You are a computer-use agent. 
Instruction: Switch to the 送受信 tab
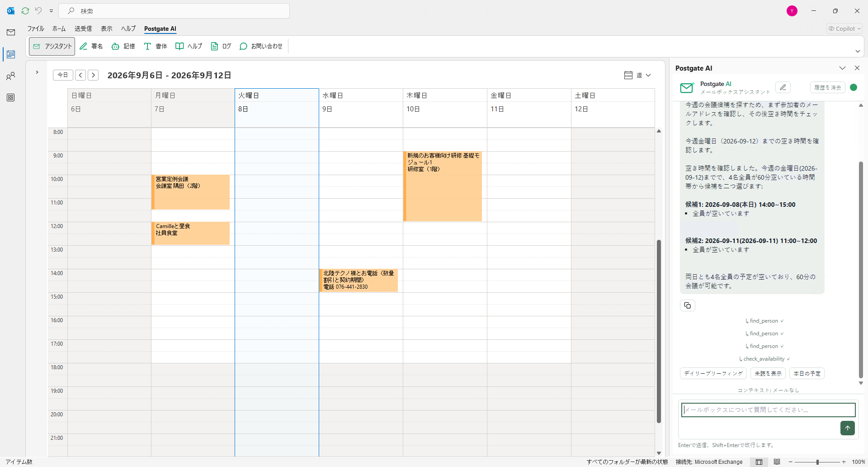(83, 29)
